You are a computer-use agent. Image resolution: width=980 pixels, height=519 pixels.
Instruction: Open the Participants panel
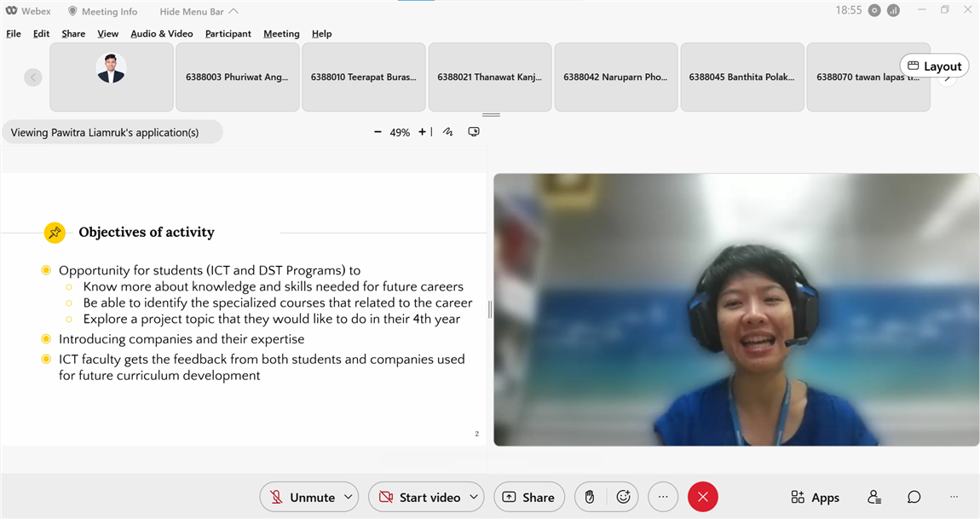coord(873,497)
